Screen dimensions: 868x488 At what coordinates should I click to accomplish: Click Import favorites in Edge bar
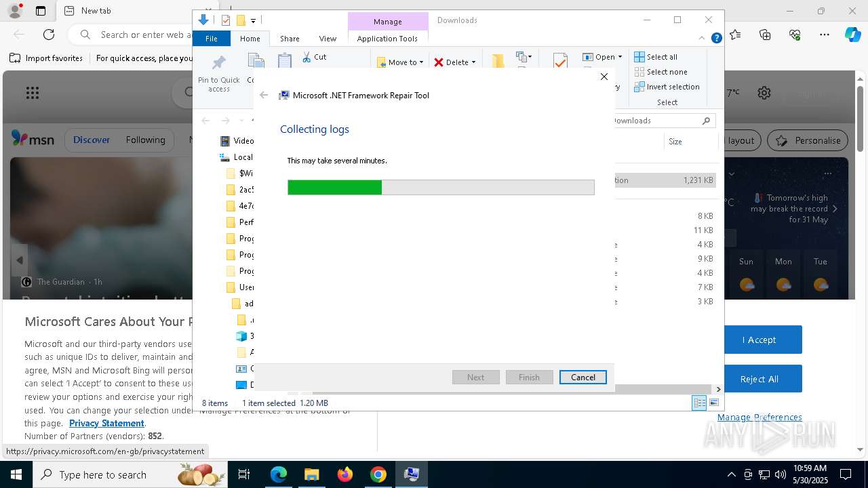pyautogui.click(x=46, y=58)
